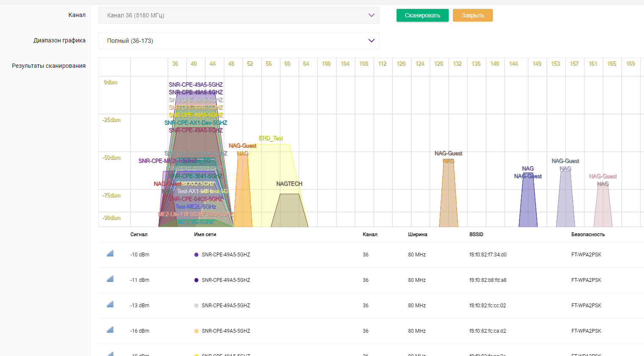Click the Канал table column header
The height and width of the screenshot is (356, 644).
point(370,234)
